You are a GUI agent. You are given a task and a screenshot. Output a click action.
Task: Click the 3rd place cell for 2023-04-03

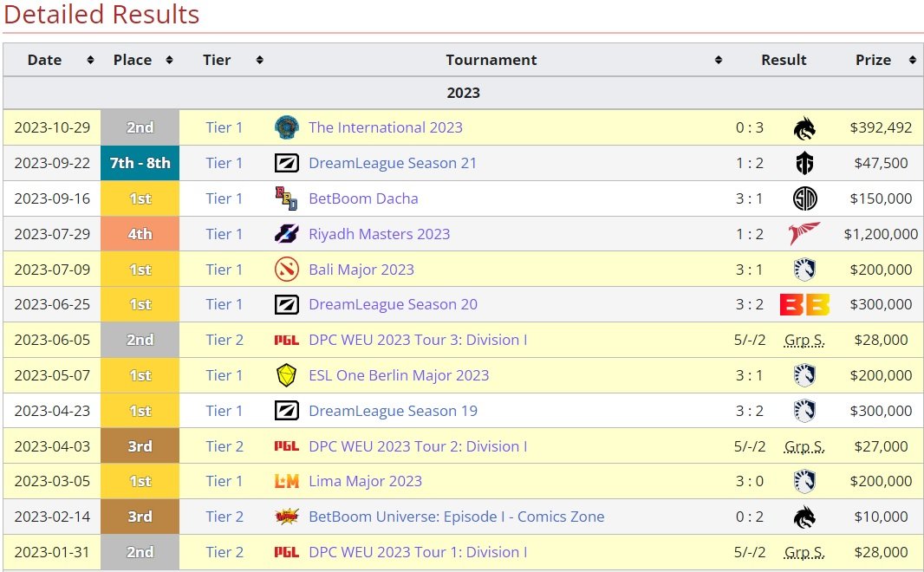[140, 446]
